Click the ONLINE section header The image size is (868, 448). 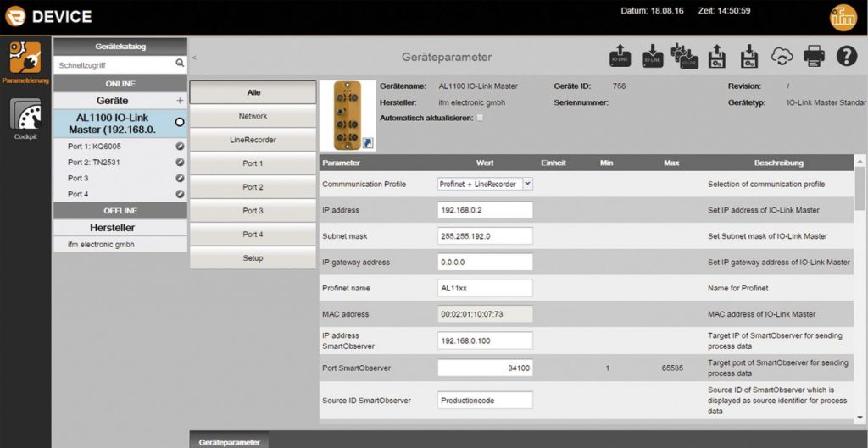click(x=120, y=84)
